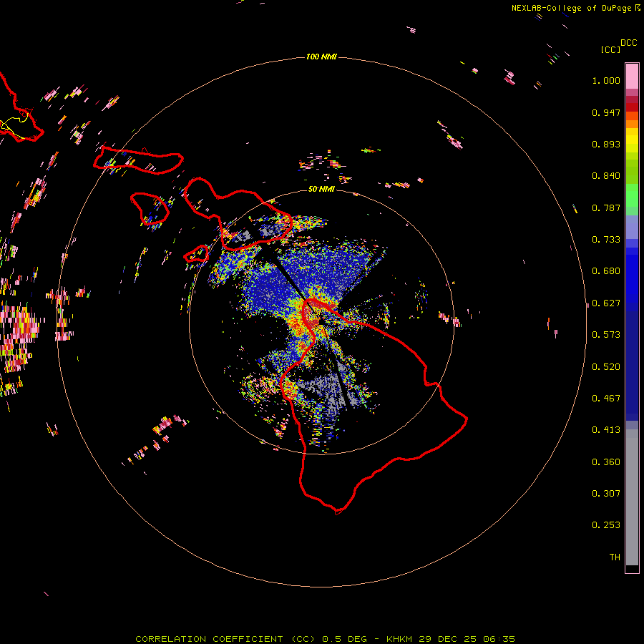
Task: Click the 100 NMI range ring label
Action: (321, 57)
